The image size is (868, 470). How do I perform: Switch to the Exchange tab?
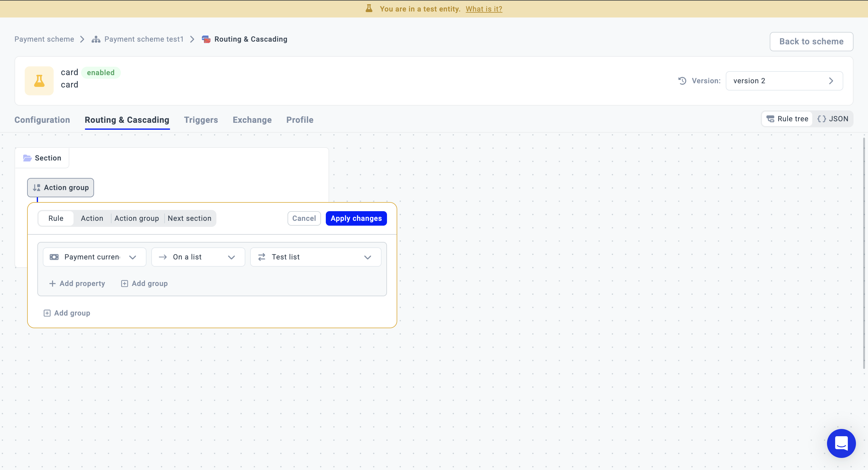click(252, 120)
